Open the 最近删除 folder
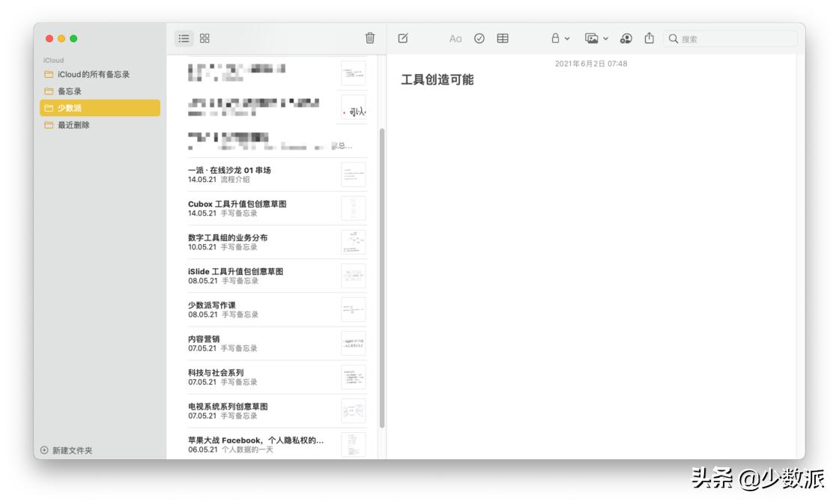 tap(71, 125)
